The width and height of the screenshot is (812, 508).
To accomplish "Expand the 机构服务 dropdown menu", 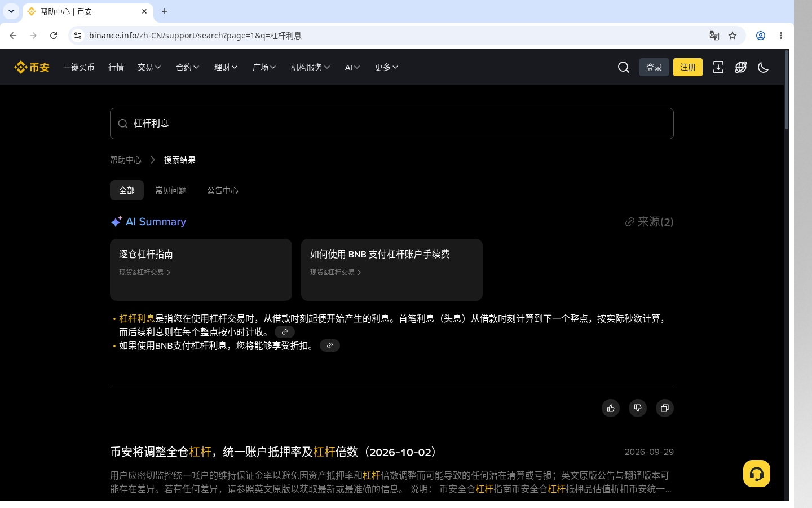I will 311,67.
